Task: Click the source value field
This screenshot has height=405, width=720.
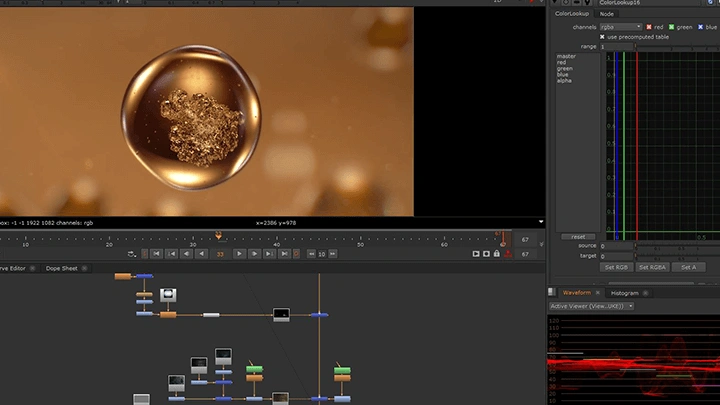Action: (x=616, y=246)
